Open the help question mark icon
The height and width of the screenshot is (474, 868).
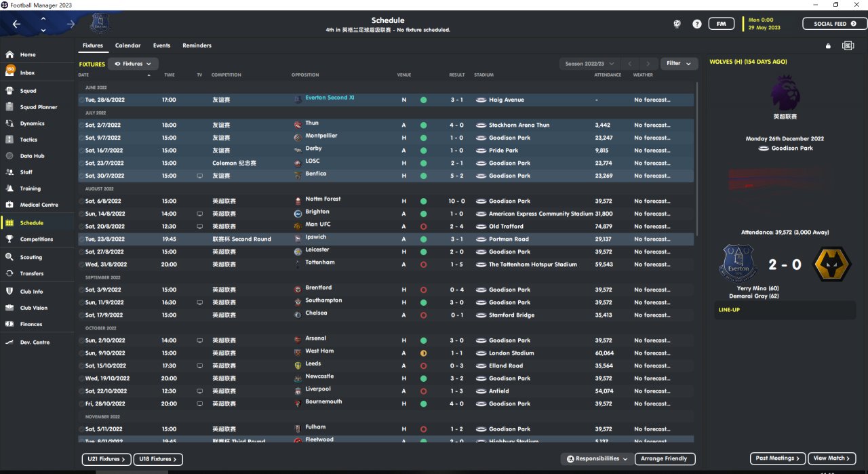pos(697,24)
